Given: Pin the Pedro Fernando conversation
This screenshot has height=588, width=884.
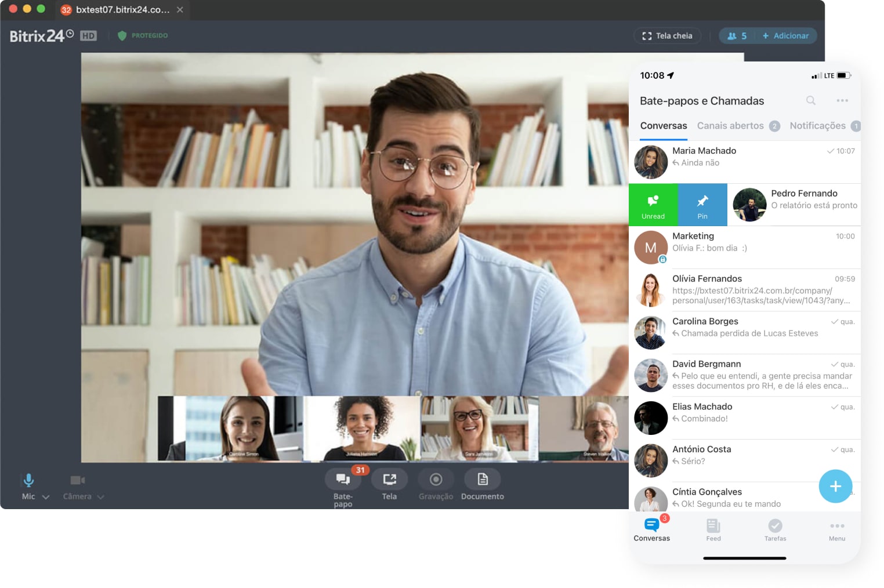Looking at the screenshot, I should point(702,205).
